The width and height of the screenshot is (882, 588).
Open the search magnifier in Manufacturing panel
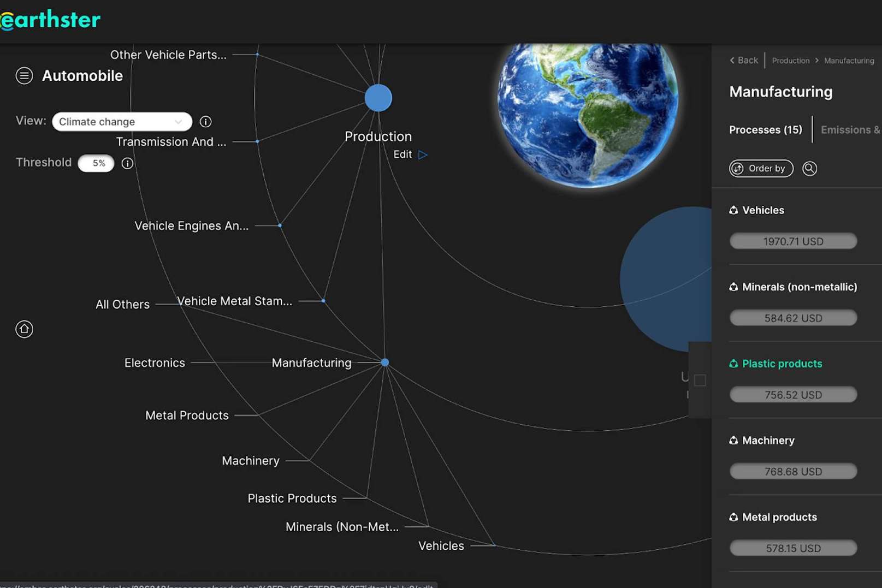coord(809,169)
